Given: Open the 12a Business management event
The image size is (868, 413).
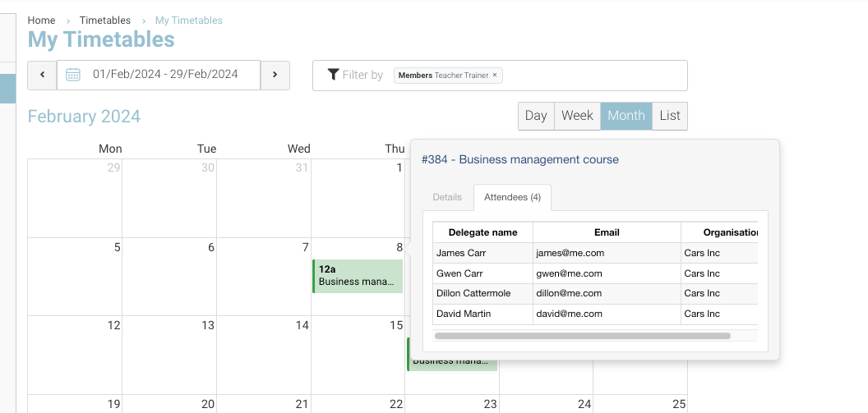Looking at the screenshot, I should tap(358, 276).
